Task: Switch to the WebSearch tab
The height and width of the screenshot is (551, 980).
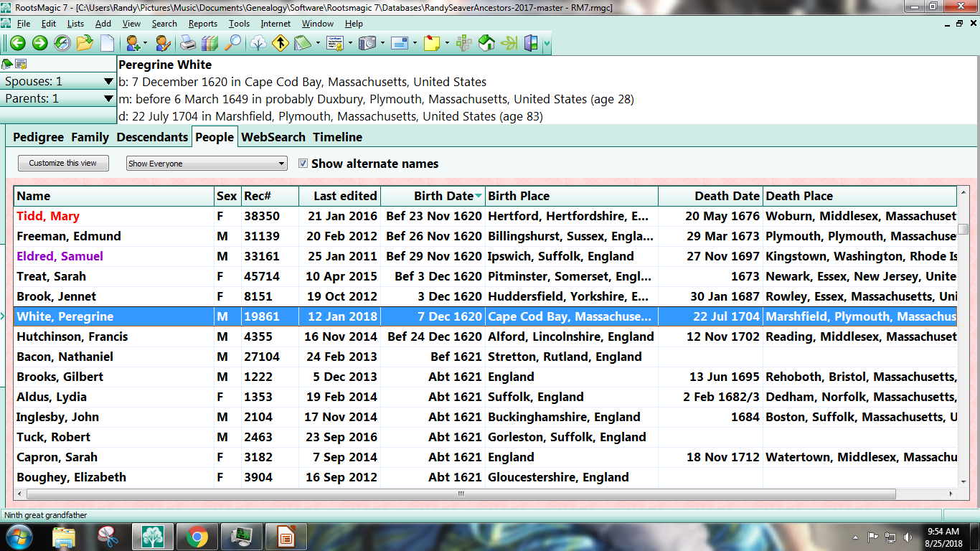Action: [x=273, y=137]
